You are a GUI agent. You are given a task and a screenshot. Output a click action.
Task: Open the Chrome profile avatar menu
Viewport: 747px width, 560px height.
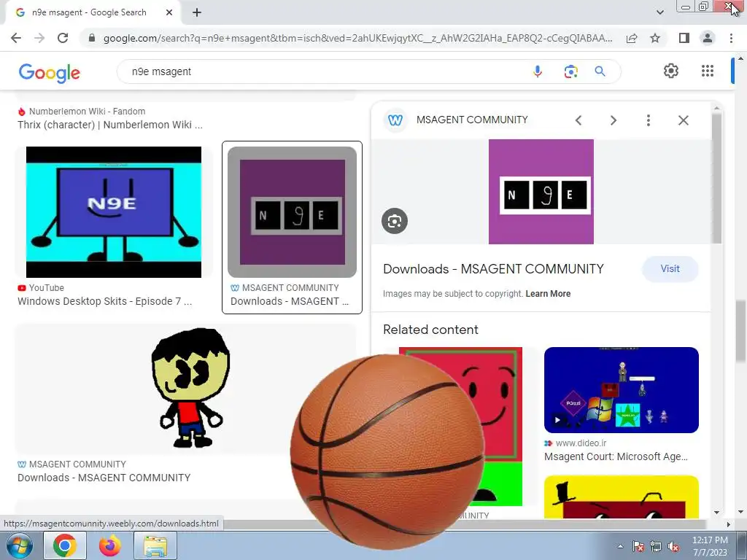tap(708, 38)
